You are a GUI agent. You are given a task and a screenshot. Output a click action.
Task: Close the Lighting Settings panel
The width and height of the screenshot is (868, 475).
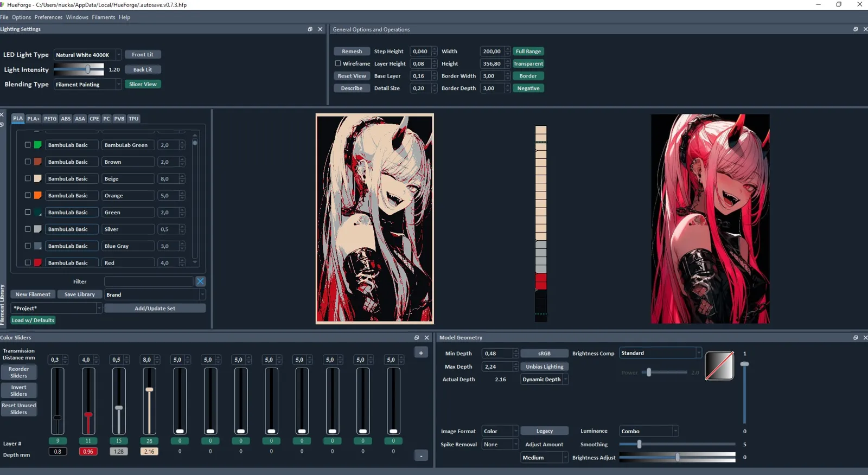point(320,29)
